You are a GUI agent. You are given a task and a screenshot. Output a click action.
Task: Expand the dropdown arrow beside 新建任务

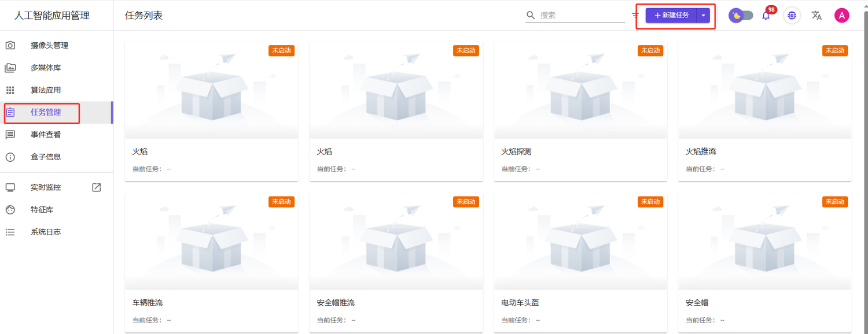pos(703,16)
